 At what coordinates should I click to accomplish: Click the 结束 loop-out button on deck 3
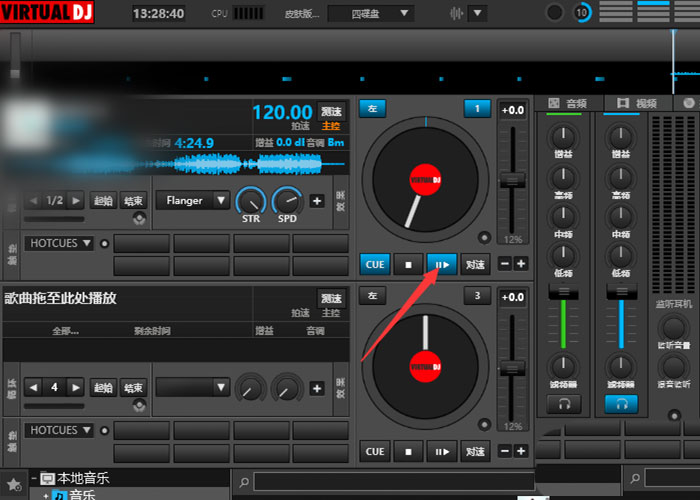coord(133,388)
